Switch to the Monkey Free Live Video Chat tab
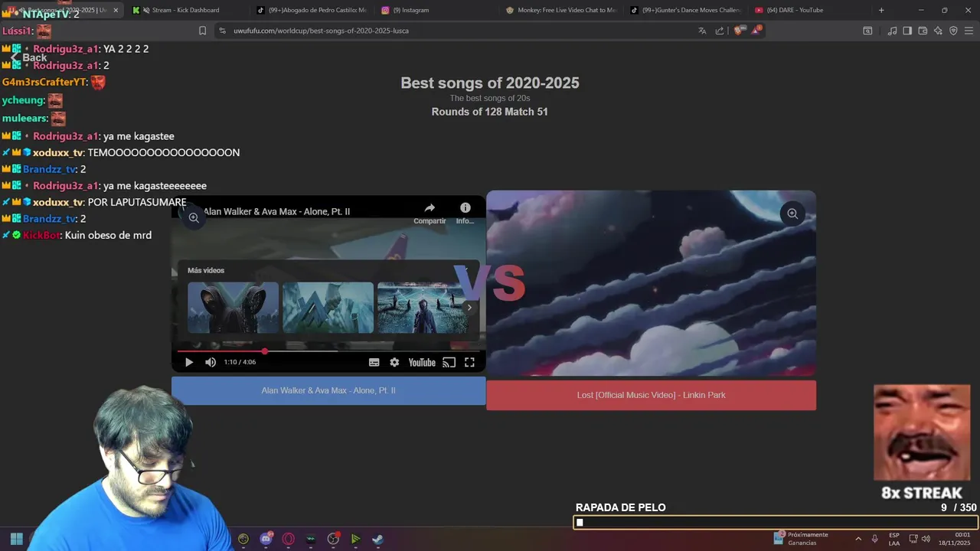This screenshot has width=980, height=551. (561, 10)
